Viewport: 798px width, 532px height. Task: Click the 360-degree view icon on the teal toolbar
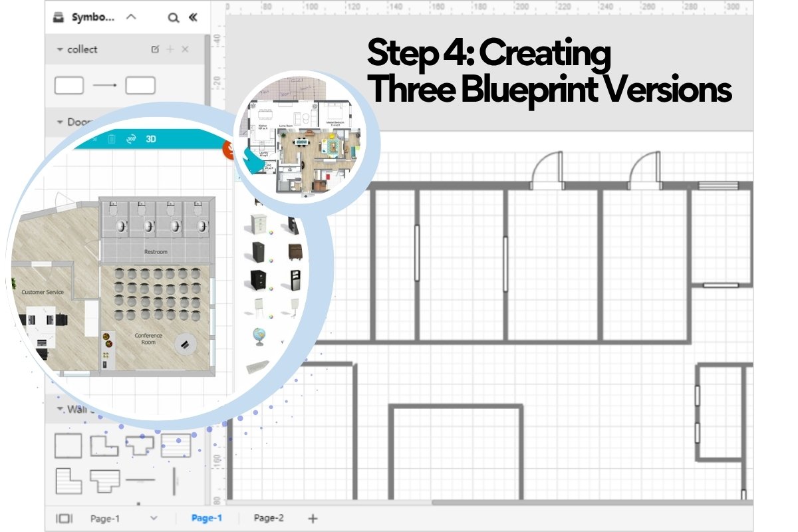click(x=132, y=138)
